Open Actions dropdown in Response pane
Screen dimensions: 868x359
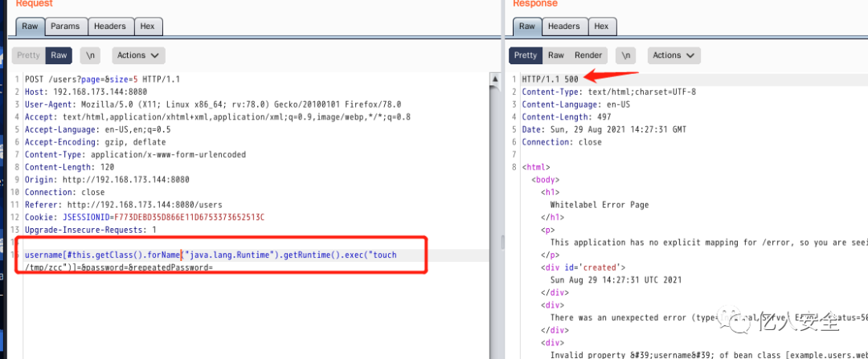(x=674, y=55)
